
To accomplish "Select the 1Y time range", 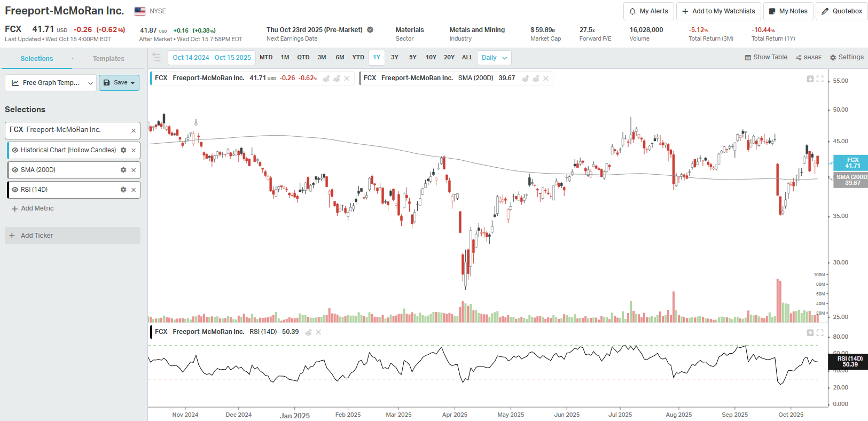I will coord(377,57).
